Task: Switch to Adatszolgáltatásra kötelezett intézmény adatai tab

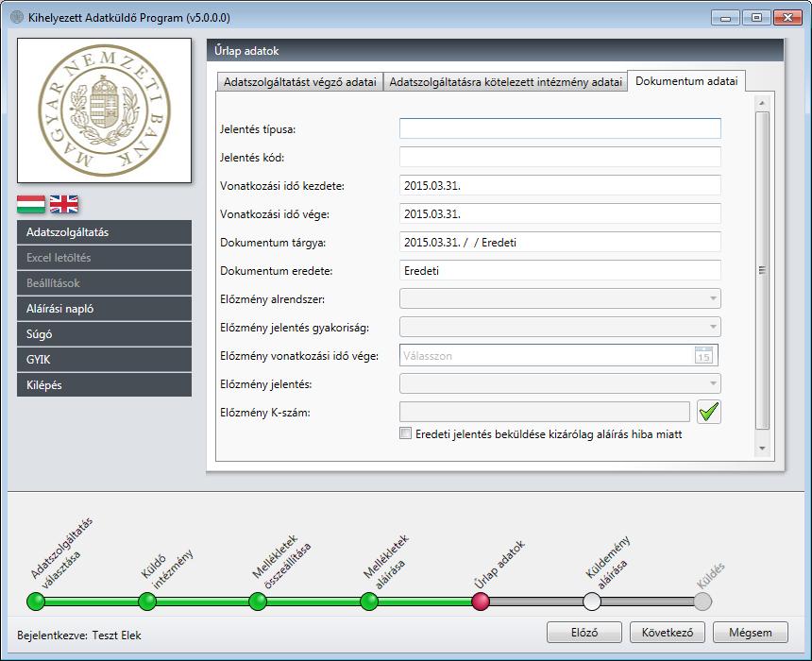Action: pyautogui.click(x=505, y=82)
